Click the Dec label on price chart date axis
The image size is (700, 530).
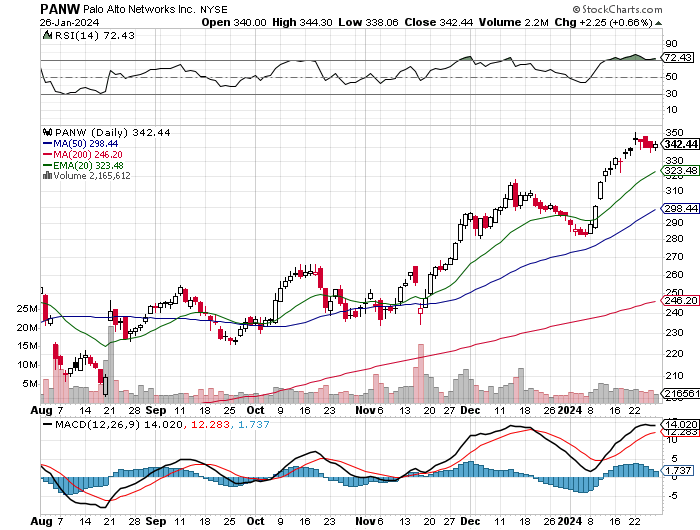[470, 410]
